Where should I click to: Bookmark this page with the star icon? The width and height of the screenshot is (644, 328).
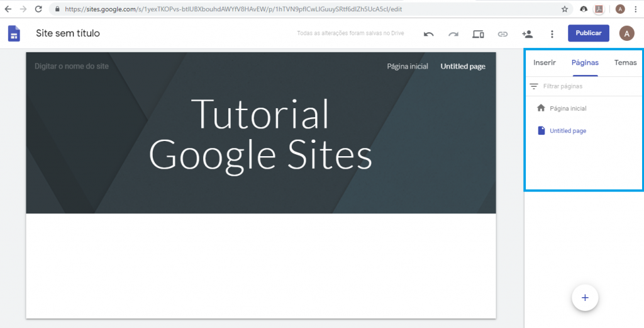564,9
